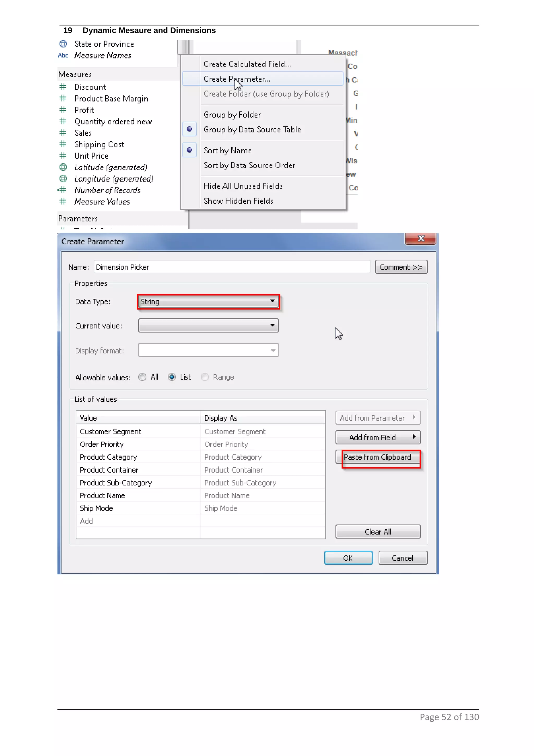Screen dimensions: 534x756
Task: Click the calculated icon beside Number of Records
Action: coord(62,190)
